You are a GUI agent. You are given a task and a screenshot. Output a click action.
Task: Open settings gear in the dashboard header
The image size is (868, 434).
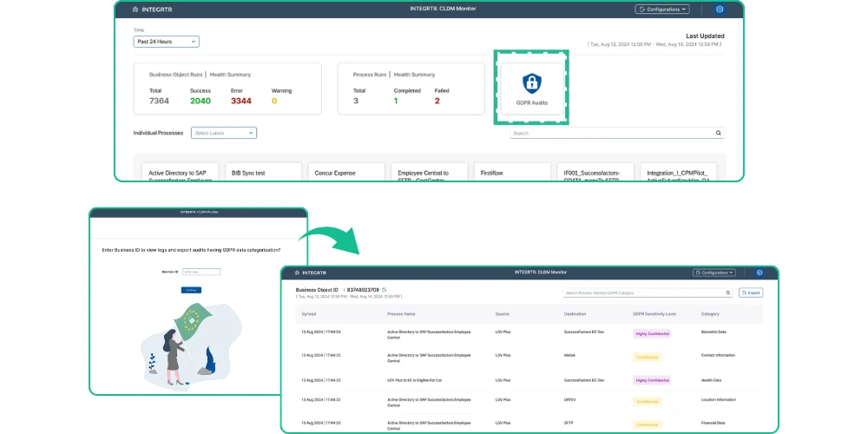[x=720, y=9]
